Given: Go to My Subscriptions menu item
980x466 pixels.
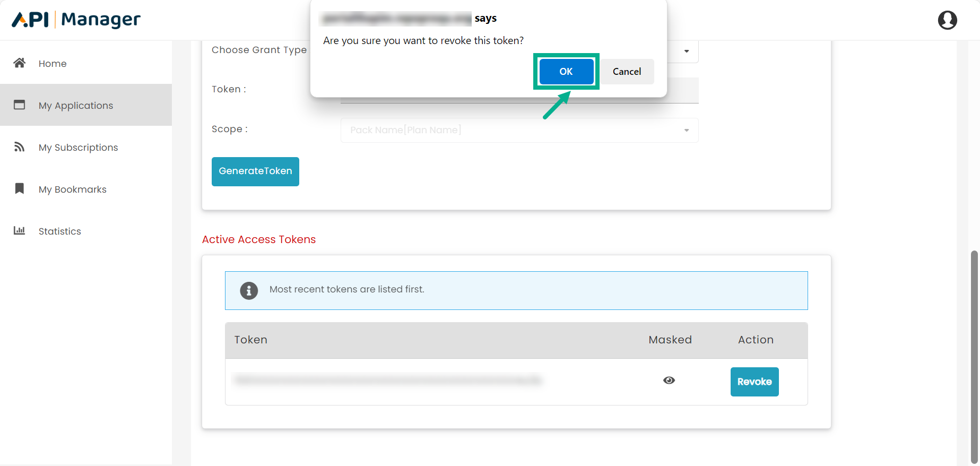Looking at the screenshot, I should pos(78,148).
